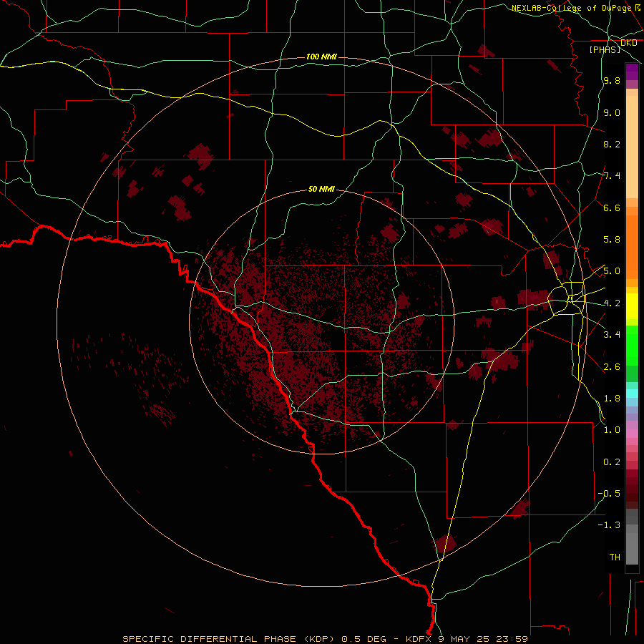The image size is (644, 644).
Task: Click the 0.2 scale value
Action: point(612,462)
